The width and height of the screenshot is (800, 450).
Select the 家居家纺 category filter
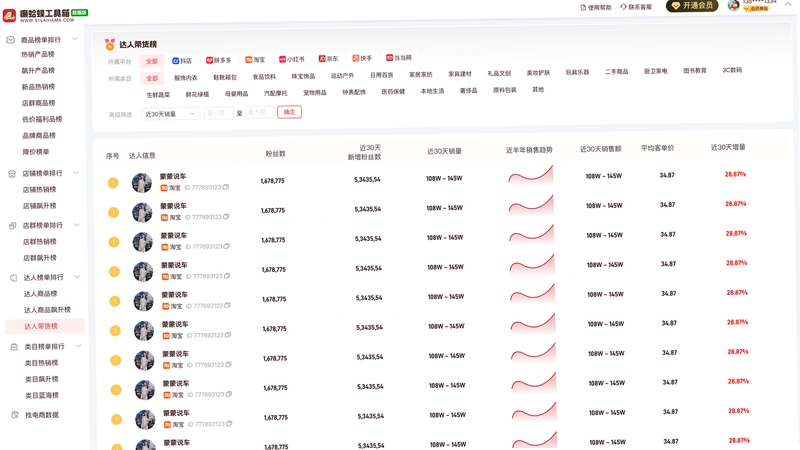pyautogui.click(x=420, y=75)
